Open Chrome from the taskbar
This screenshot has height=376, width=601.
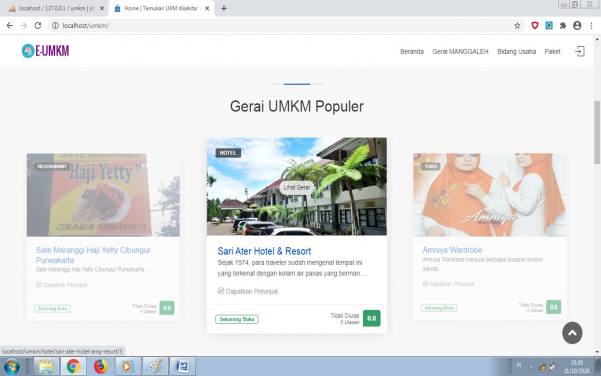(x=73, y=367)
